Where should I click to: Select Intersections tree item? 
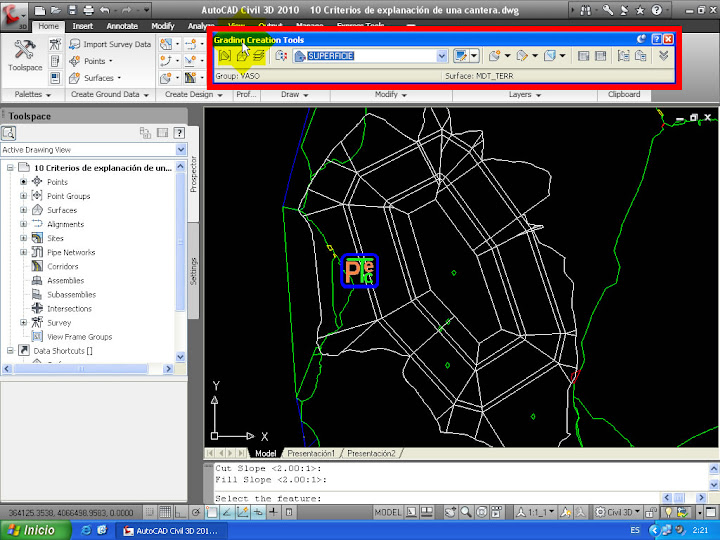(x=69, y=309)
